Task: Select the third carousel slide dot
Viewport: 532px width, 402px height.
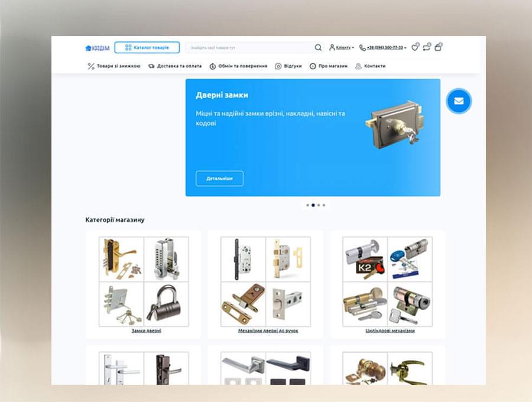Action: coord(319,205)
